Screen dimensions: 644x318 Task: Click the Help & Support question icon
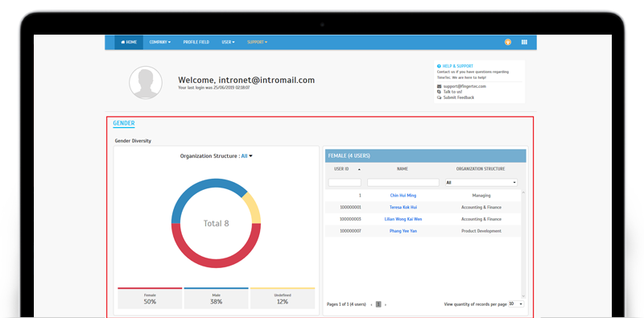[439, 66]
